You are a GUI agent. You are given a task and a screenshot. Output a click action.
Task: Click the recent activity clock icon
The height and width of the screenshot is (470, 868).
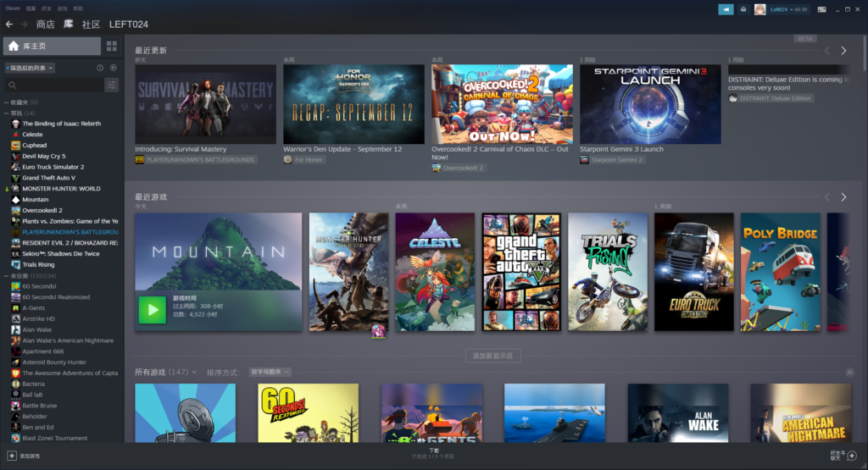coord(100,68)
